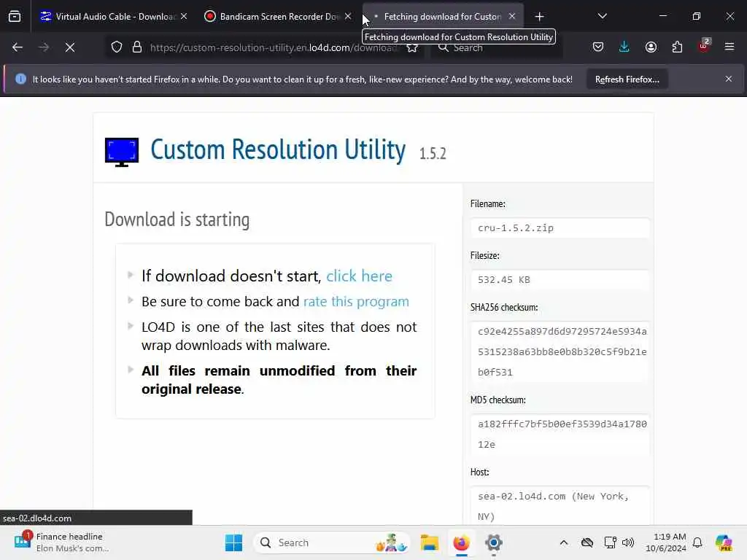Open Finance headline widget on taskbar
747x560 pixels.
point(62,542)
